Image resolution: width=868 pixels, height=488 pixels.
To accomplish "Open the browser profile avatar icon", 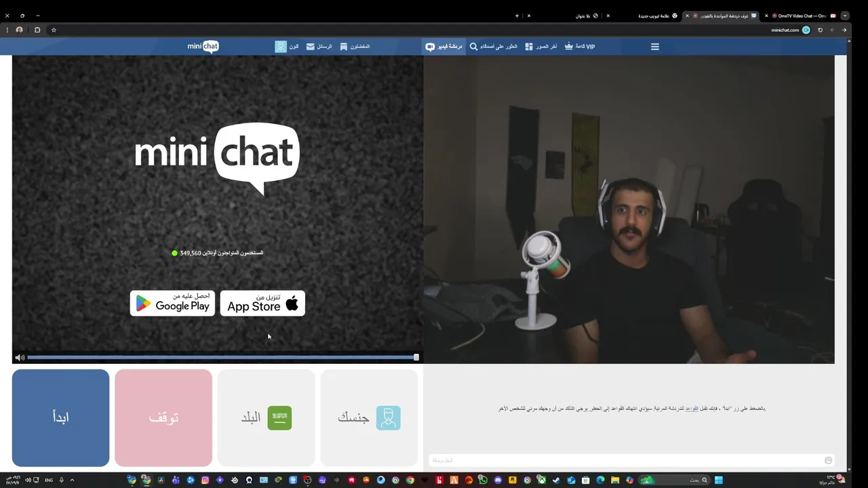I will [x=19, y=30].
